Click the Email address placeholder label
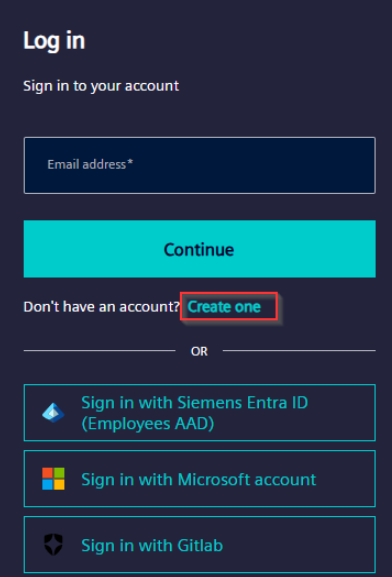The width and height of the screenshot is (392, 577). click(87, 164)
